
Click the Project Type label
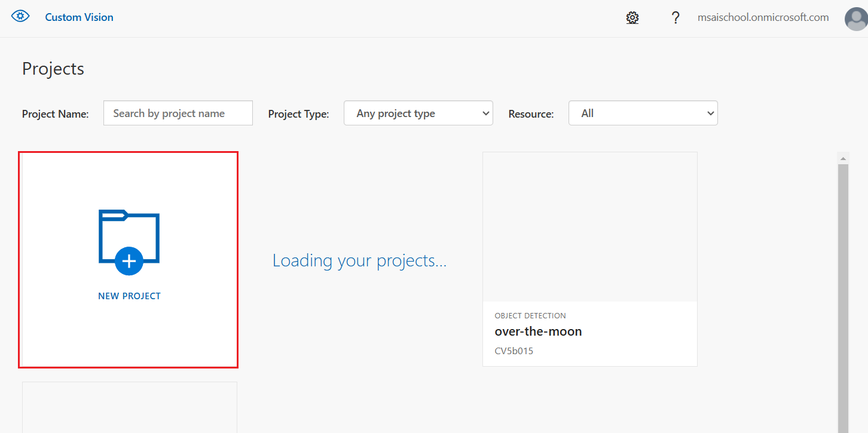pos(299,114)
